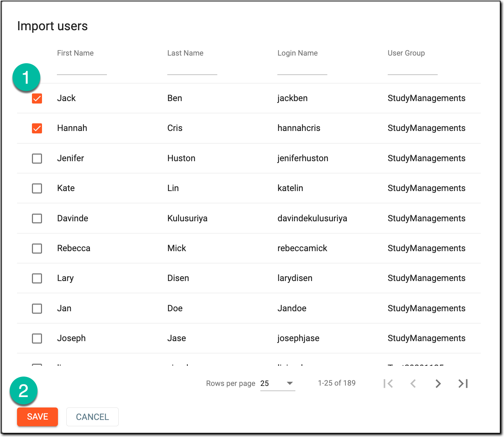Image resolution: width=504 pixels, height=437 pixels.
Task: Focus the User Group filter field
Action: (x=413, y=69)
